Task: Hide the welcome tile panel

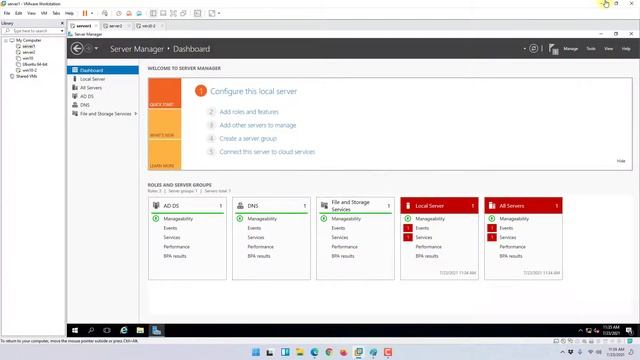Action: [621, 161]
